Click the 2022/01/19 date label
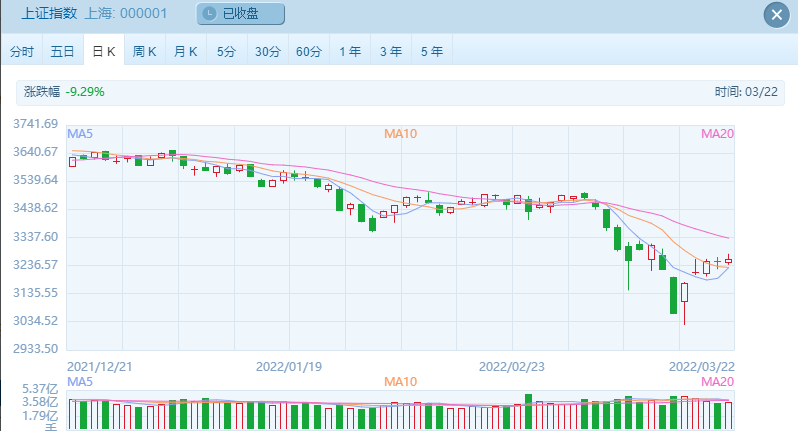This screenshot has width=798, height=431. point(289,367)
